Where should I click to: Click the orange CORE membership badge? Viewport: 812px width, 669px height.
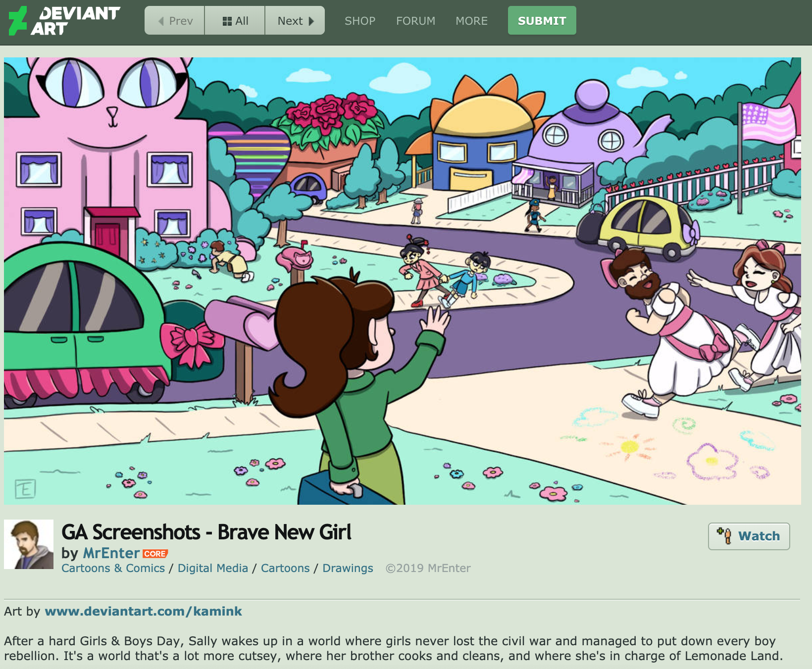(x=155, y=554)
